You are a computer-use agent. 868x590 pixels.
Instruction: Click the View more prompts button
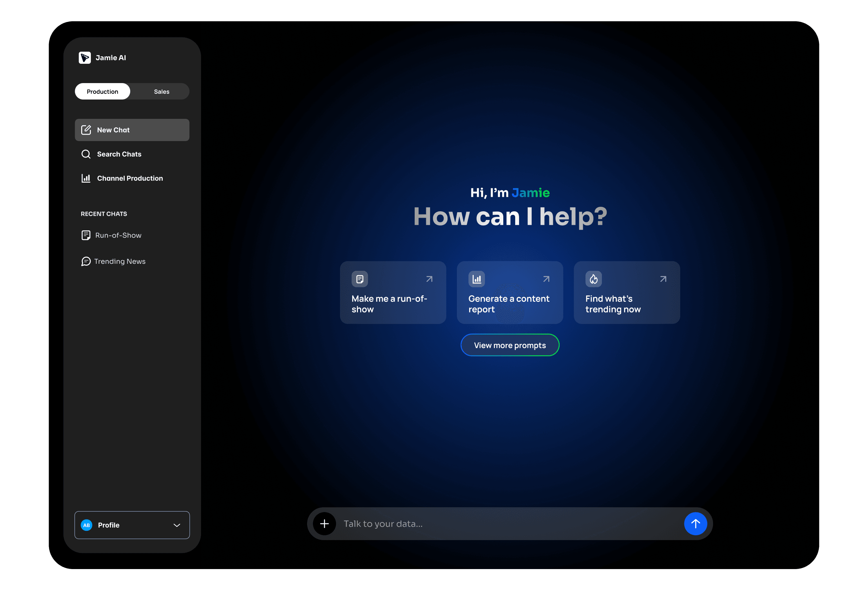pos(509,345)
